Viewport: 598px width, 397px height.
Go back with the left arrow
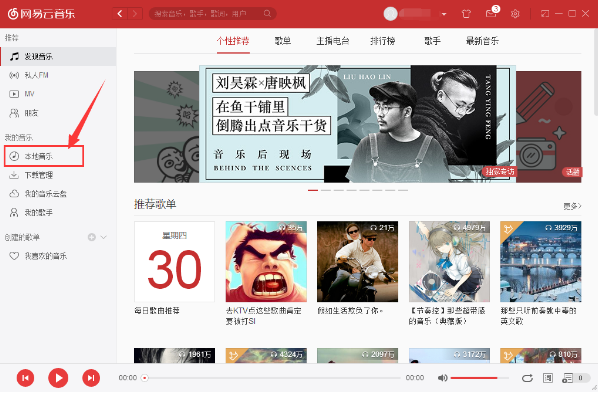coord(120,14)
